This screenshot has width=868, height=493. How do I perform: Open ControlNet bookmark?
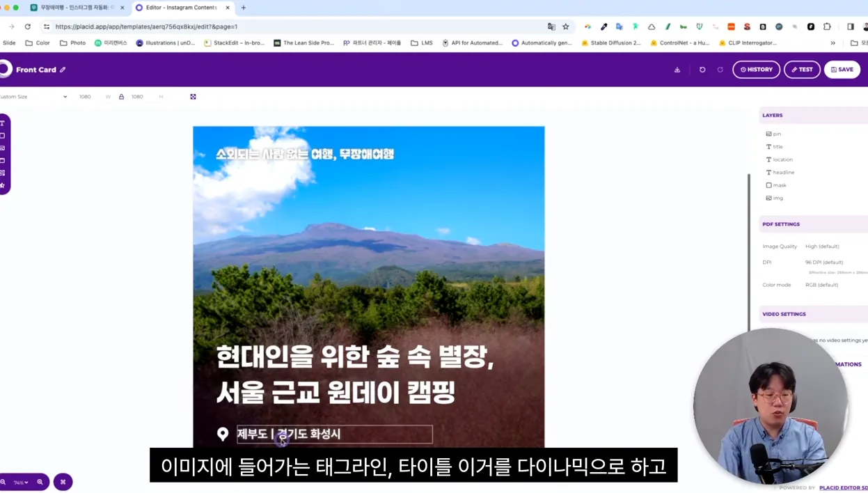click(679, 42)
